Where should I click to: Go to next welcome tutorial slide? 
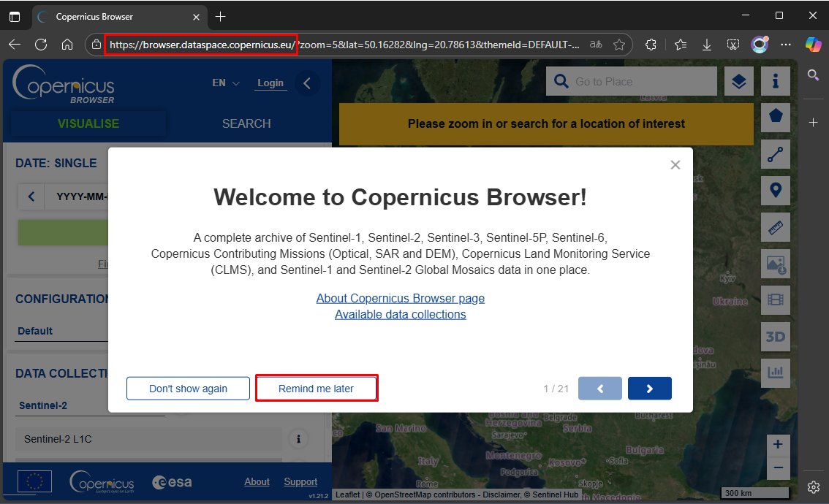[x=649, y=389]
